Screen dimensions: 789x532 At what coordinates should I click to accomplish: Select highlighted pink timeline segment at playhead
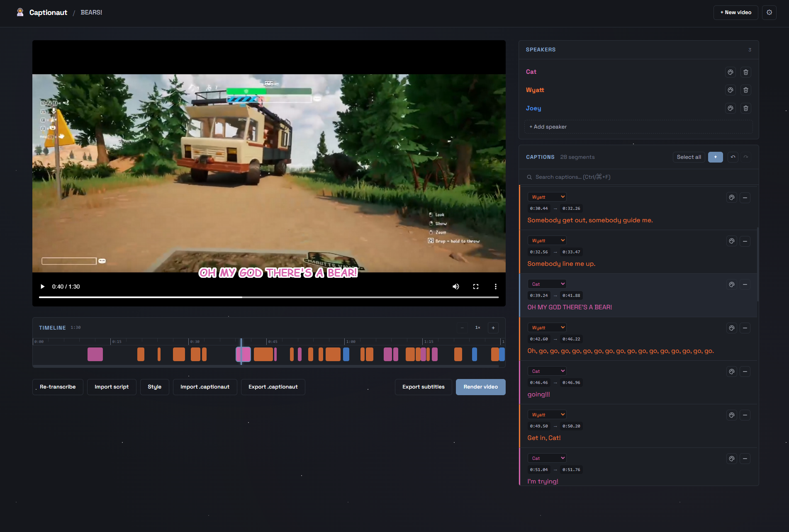coord(243,355)
